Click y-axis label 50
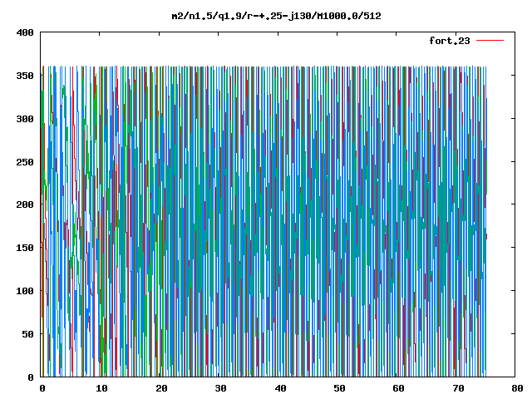This screenshot has width=532, height=399. pos(27,334)
